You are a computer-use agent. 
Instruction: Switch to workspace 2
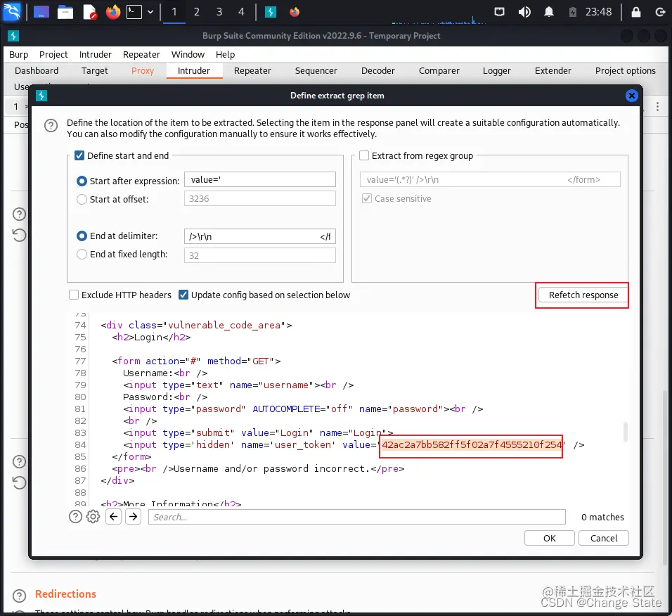197,12
